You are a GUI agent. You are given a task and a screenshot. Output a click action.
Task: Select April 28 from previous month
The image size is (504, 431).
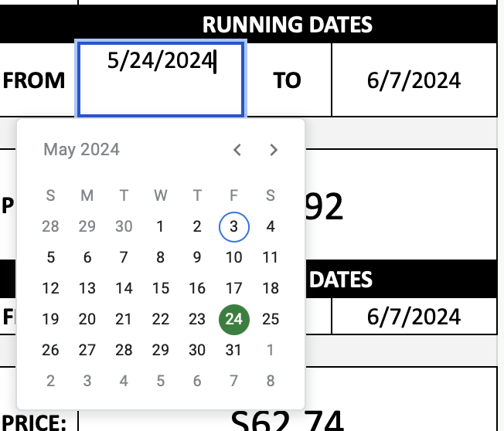pyautogui.click(x=50, y=227)
